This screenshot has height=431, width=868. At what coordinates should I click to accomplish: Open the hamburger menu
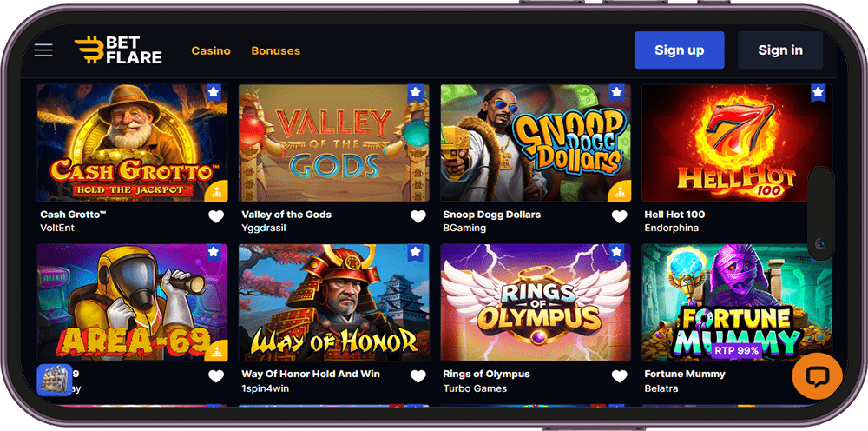point(43,50)
